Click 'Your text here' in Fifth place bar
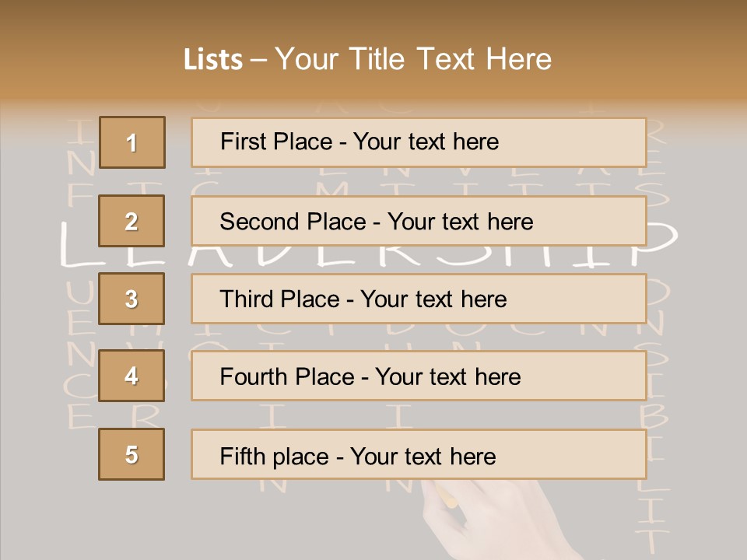 tap(423, 457)
